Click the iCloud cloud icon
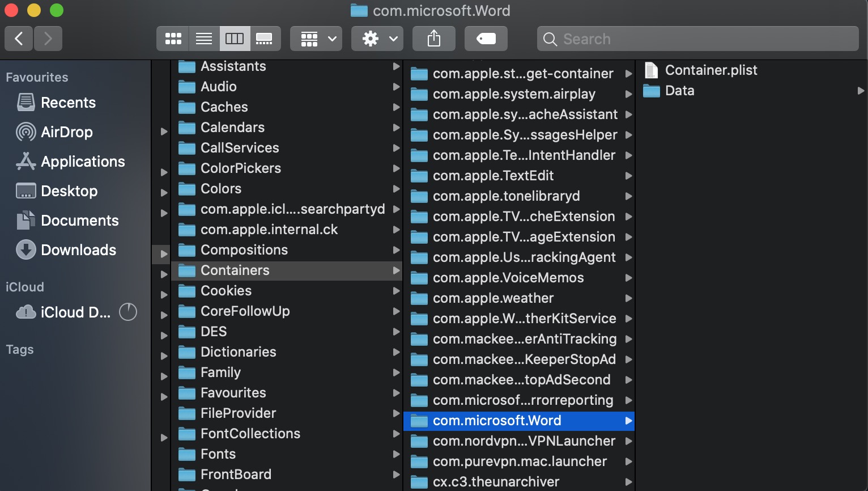The width and height of the screenshot is (868, 491). tap(26, 312)
